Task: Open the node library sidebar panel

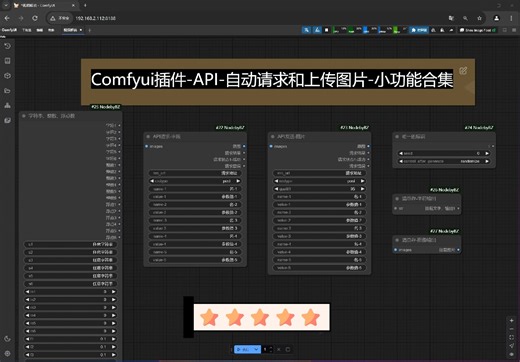Action: (x=7, y=61)
